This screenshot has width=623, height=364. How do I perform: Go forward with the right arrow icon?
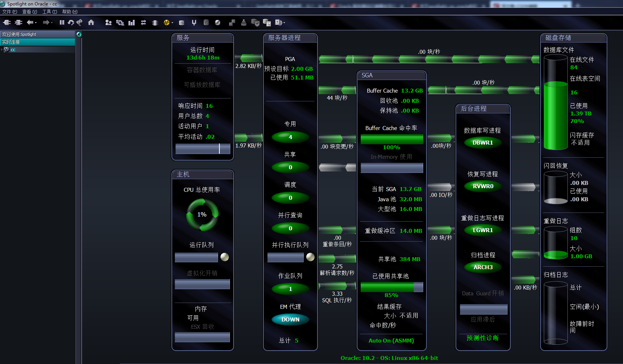tap(46, 23)
